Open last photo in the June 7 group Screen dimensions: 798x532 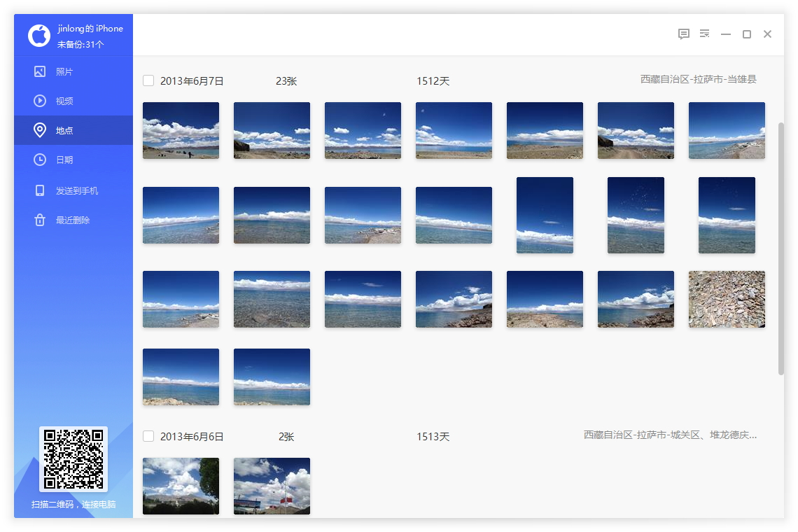pos(272,377)
